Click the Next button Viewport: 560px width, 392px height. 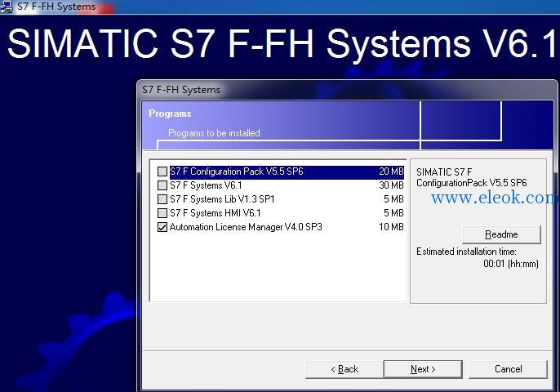point(423,369)
